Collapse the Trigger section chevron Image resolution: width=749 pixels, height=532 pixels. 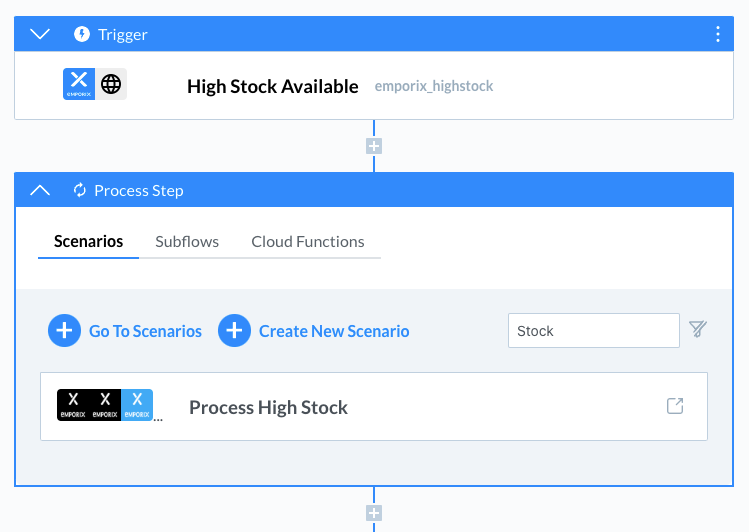(x=40, y=34)
